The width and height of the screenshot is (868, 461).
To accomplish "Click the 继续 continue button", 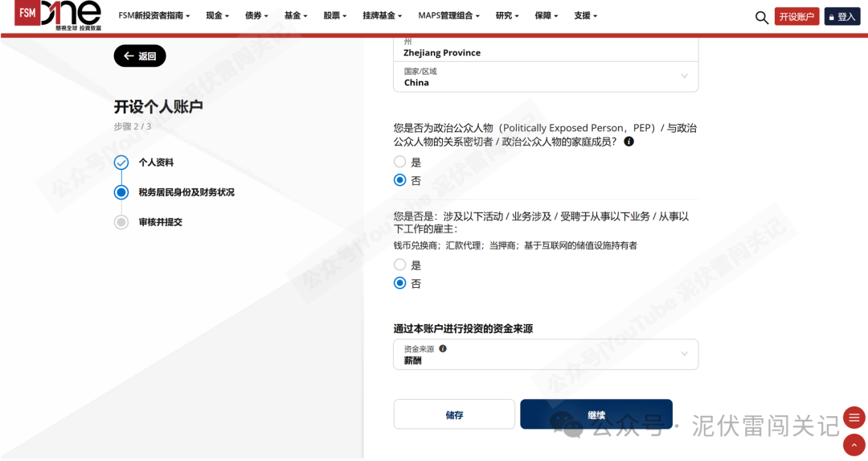I will click(596, 414).
